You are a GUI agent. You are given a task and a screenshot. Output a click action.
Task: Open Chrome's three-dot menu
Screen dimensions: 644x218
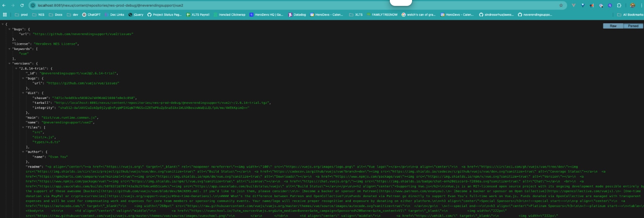coord(641,5)
